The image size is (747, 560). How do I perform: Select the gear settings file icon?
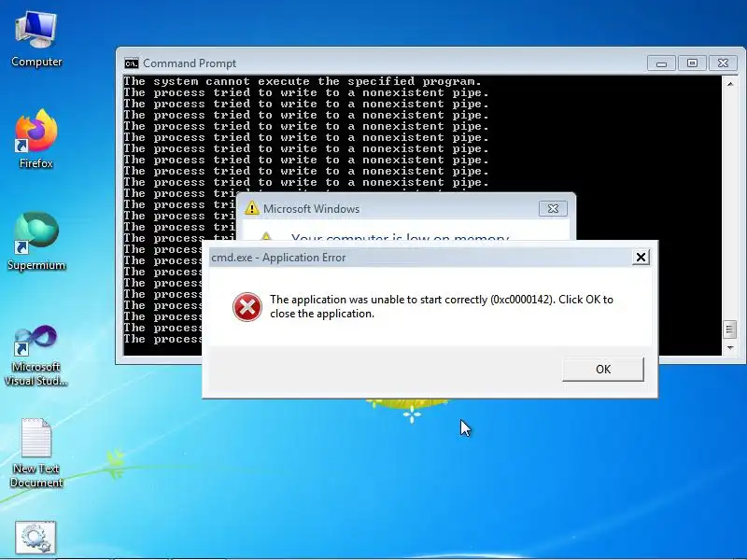pyautogui.click(x=35, y=539)
